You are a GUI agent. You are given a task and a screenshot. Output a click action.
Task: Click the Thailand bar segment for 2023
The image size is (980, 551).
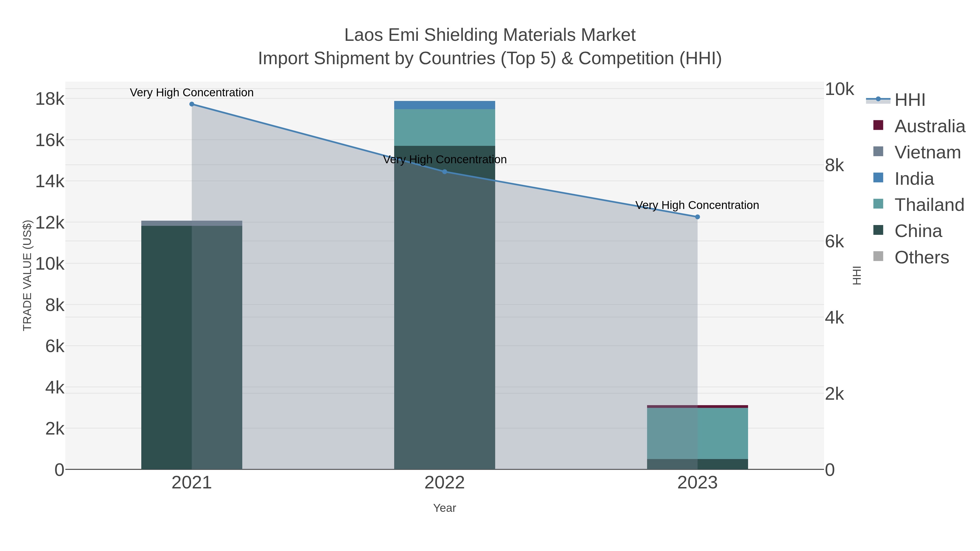[697, 433]
